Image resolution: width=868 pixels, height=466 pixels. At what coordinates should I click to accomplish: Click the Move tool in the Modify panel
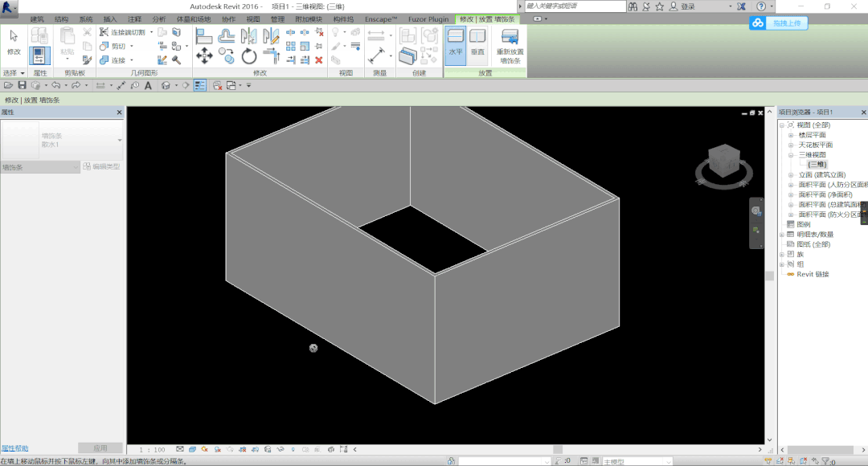tap(204, 55)
